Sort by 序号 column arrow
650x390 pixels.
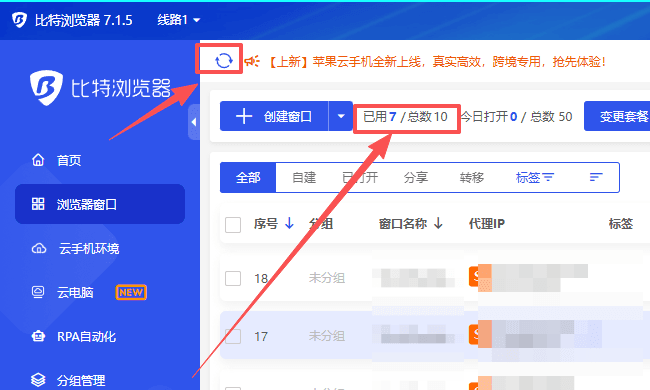(x=289, y=224)
